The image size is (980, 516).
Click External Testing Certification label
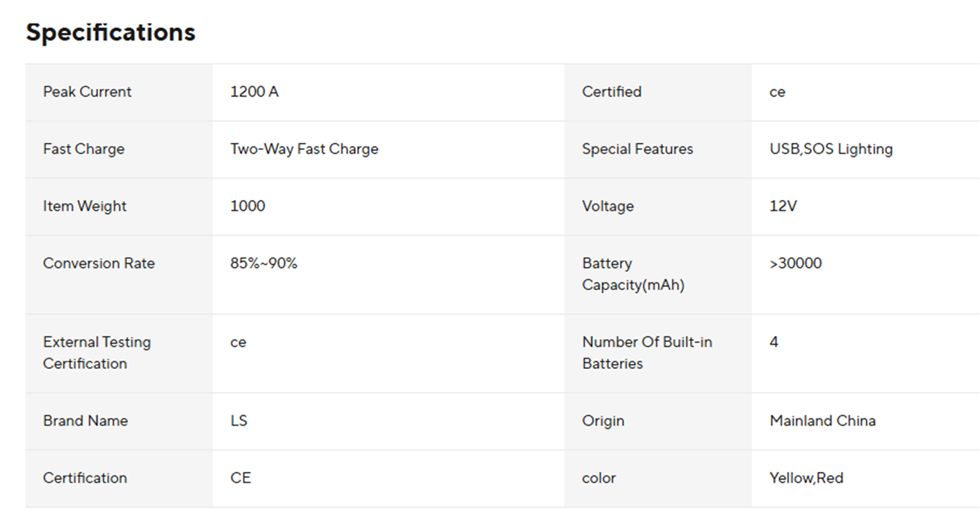(x=97, y=353)
